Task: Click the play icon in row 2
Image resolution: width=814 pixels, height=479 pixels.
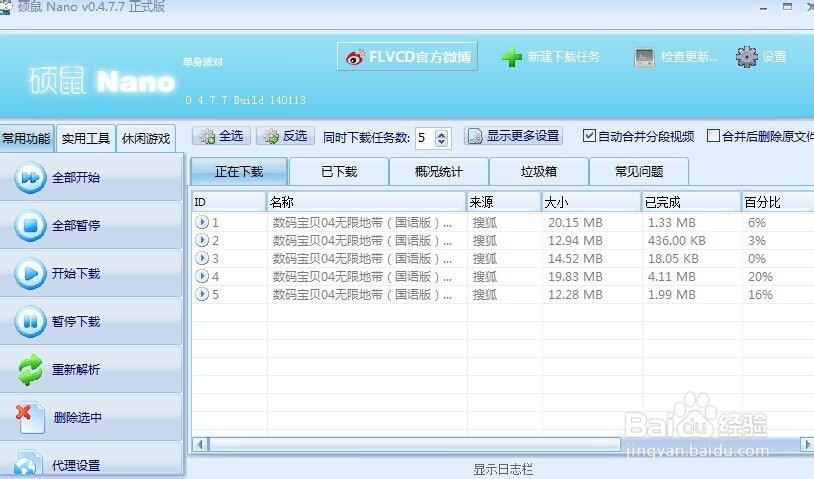Action: pyautogui.click(x=201, y=240)
